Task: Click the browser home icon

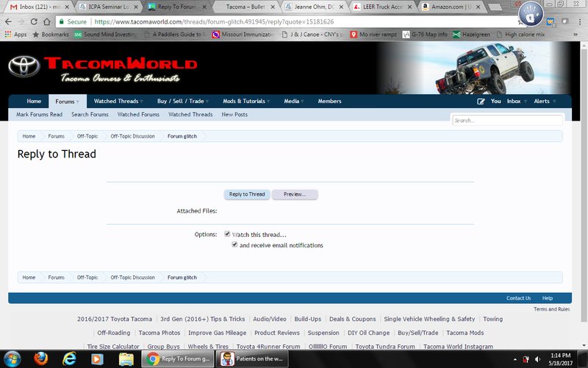Action: pos(47,22)
